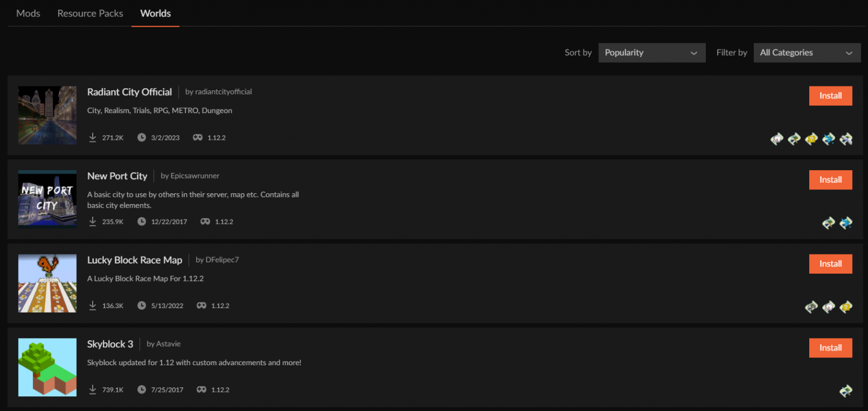Select the creation map badge on New Port City
The height and width of the screenshot is (411, 868).
[x=828, y=223]
